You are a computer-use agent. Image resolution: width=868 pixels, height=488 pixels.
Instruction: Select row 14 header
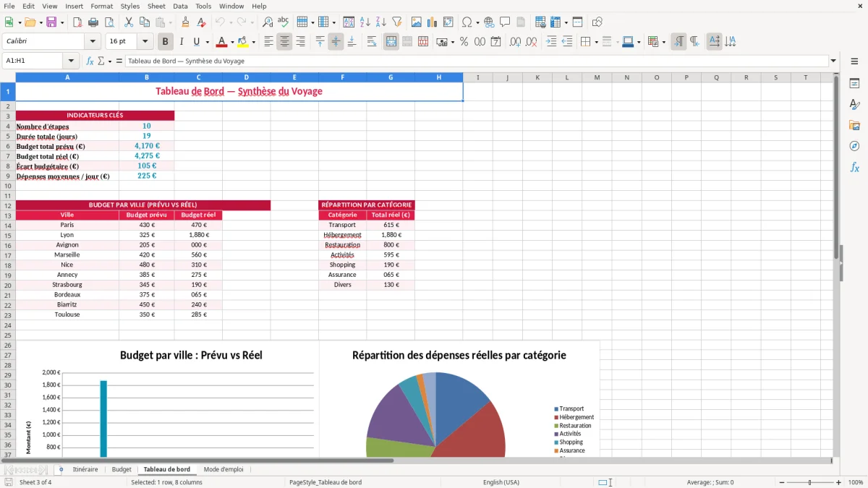tap(7, 225)
